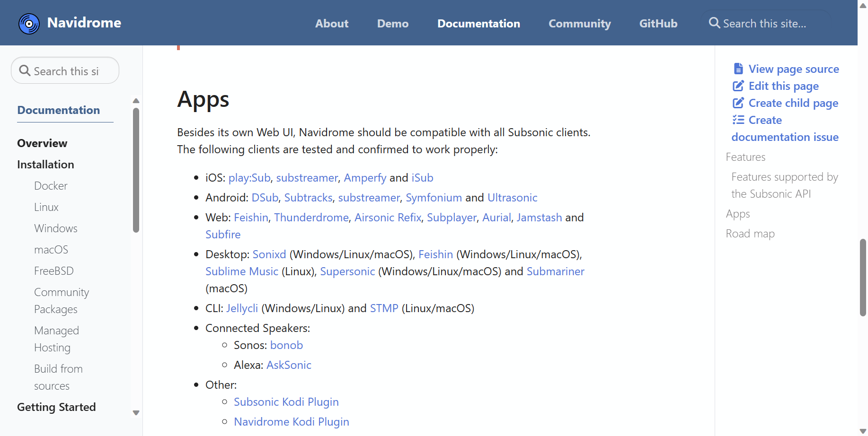This screenshot has width=868, height=436.
Task: Click Create child page link
Action: pos(793,103)
